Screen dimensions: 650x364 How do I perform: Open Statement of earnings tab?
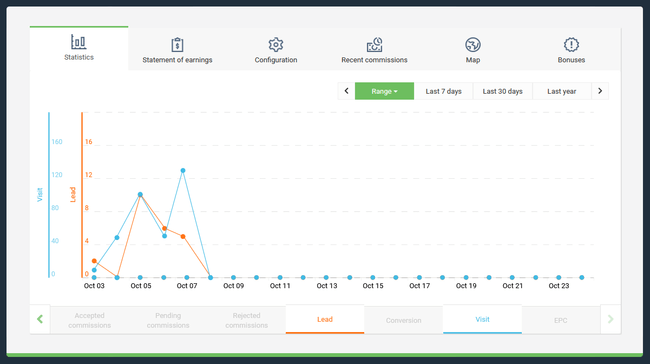tap(177, 50)
